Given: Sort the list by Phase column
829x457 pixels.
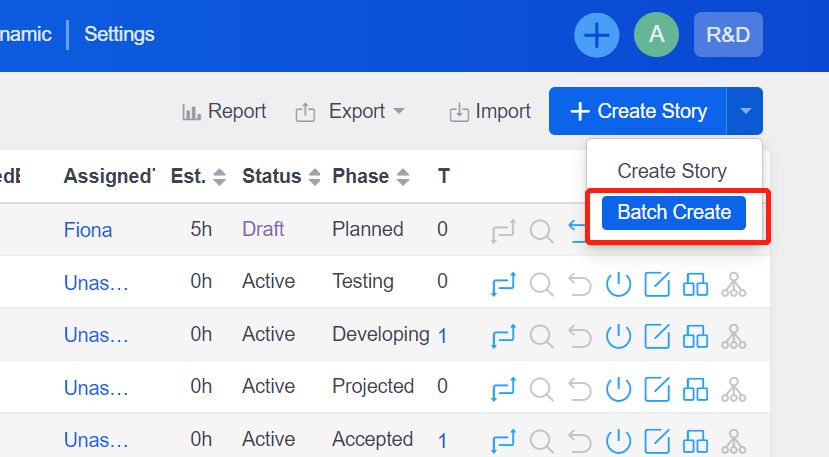Looking at the screenshot, I should pos(403,177).
